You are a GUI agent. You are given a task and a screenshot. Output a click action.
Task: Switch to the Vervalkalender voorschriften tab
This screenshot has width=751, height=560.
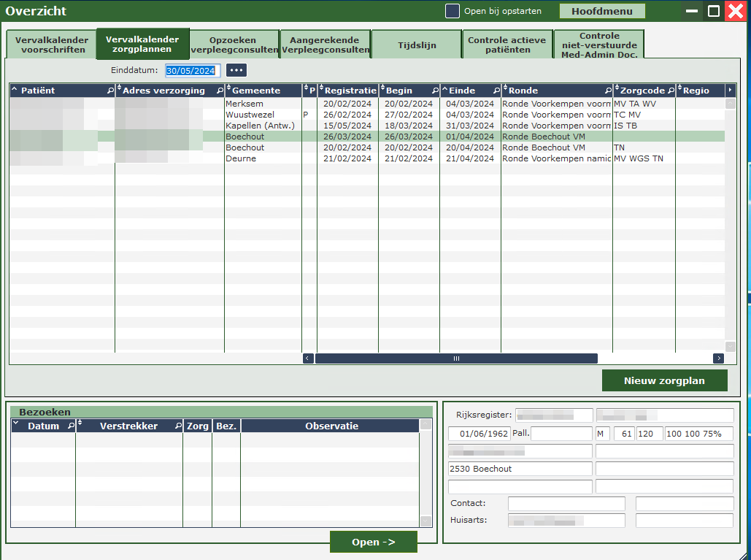[x=50, y=45]
